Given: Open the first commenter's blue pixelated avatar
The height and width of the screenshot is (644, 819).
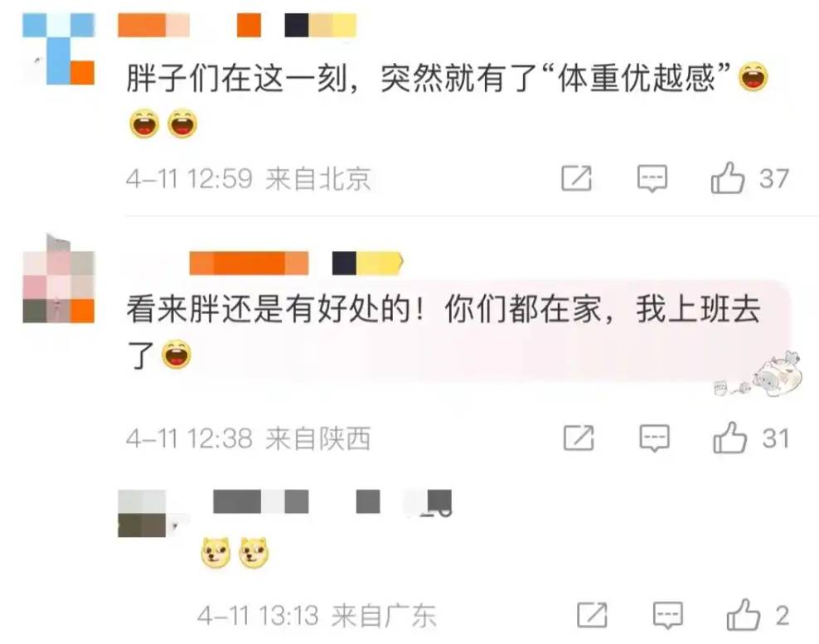Looking at the screenshot, I should [x=59, y=49].
